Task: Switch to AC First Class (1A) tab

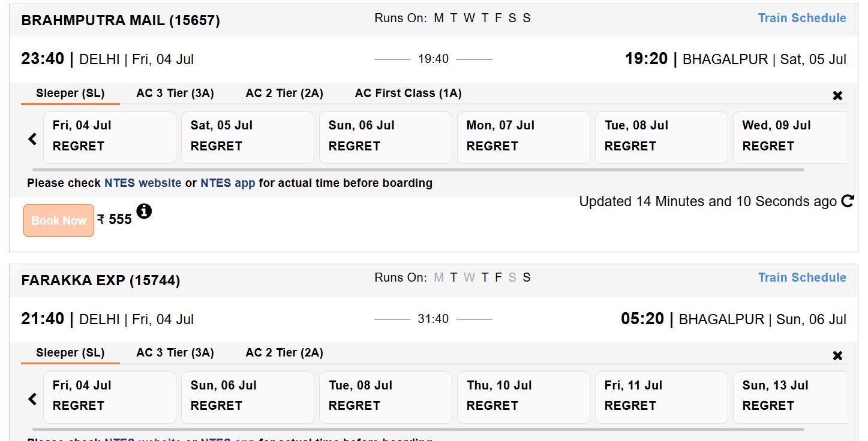Action: point(408,93)
